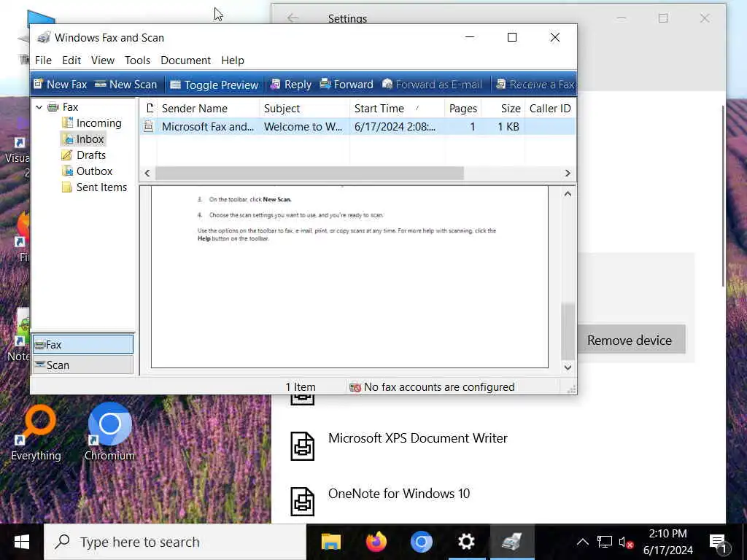Sort by Start Time column header

pyautogui.click(x=398, y=109)
